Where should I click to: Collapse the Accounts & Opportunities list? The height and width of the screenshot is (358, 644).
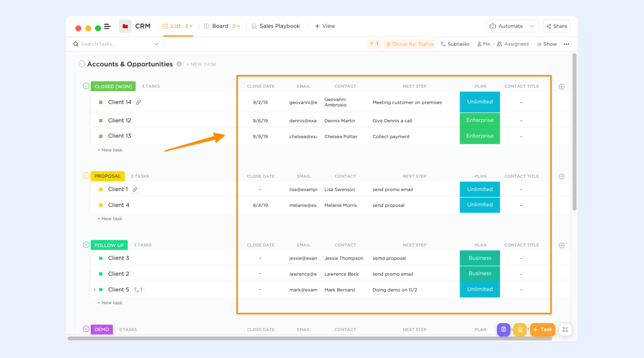coord(82,64)
